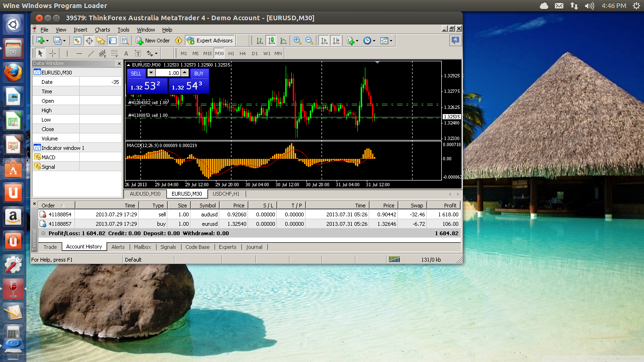Click the SELL button on chart
The height and width of the screenshot is (362, 644).
coord(136,73)
